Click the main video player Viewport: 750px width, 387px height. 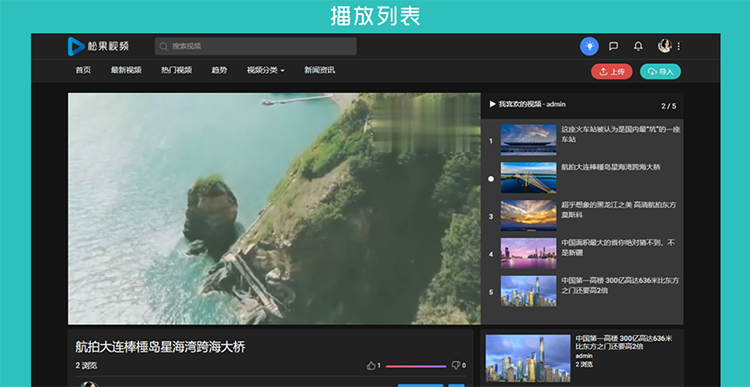(x=274, y=209)
